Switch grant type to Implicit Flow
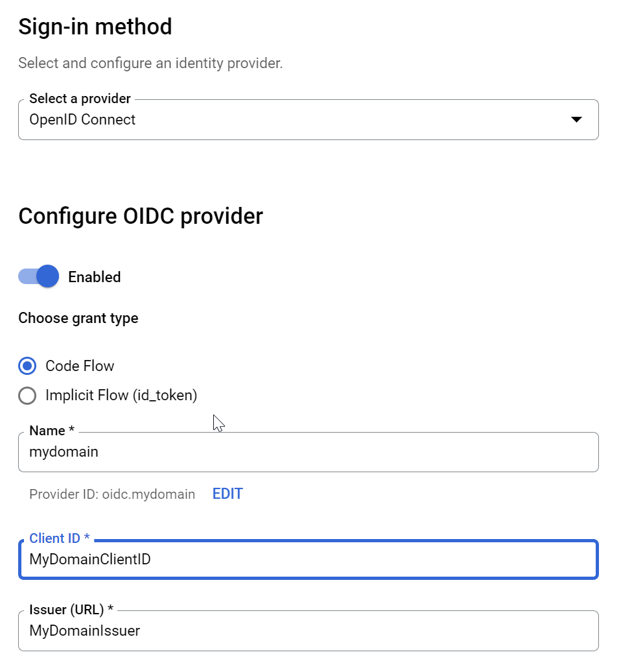621x672 pixels. [27, 396]
